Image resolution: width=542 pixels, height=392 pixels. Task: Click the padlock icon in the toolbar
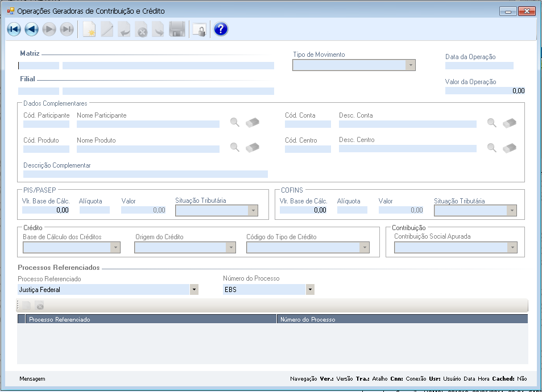(x=198, y=30)
